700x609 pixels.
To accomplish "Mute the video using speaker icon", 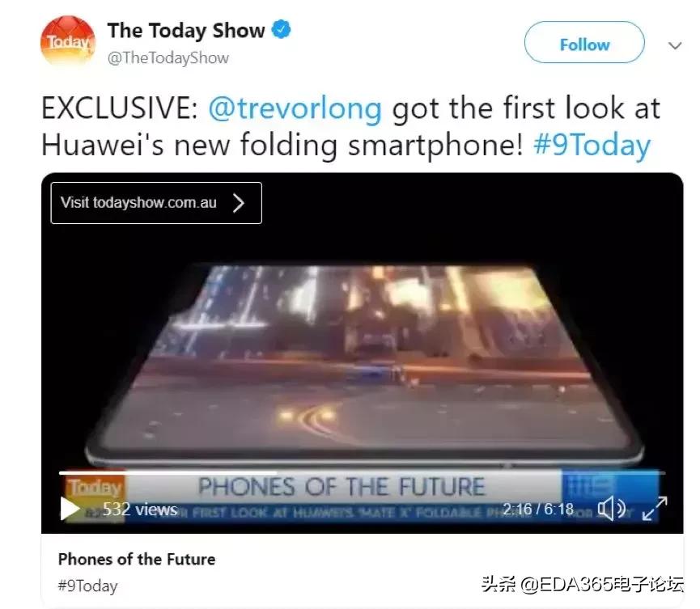I will 612,509.
